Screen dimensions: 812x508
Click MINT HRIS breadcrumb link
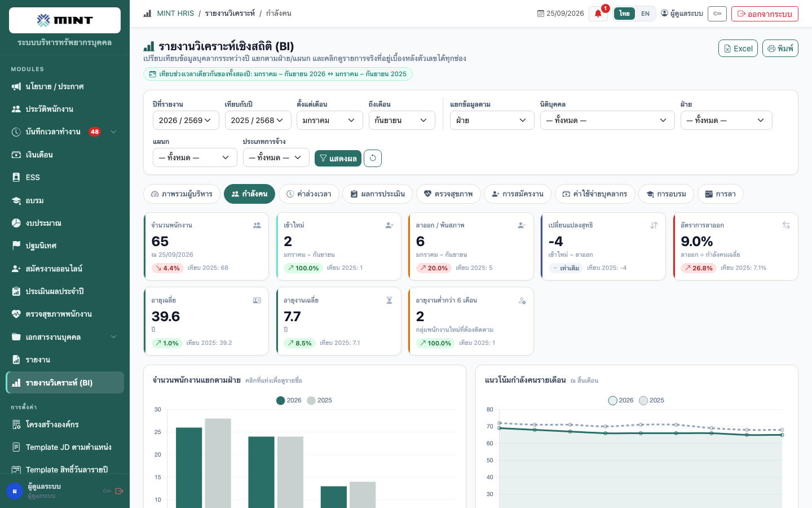[175, 13]
